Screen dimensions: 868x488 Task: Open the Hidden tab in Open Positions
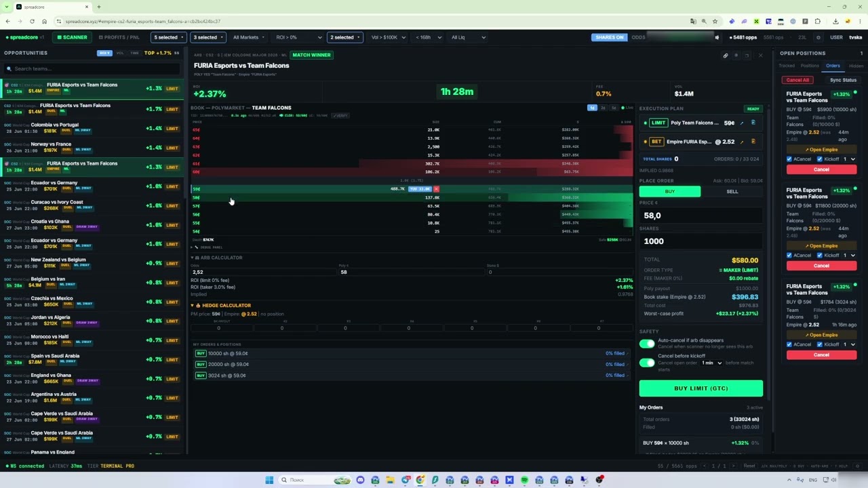pos(856,66)
